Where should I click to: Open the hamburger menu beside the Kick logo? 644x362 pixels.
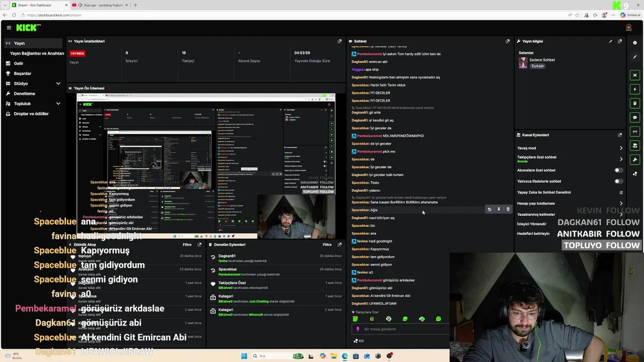tap(9, 28)
